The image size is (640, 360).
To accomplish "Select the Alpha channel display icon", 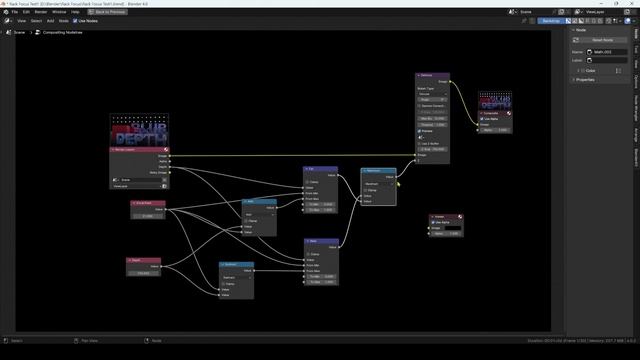I will 581,21.
